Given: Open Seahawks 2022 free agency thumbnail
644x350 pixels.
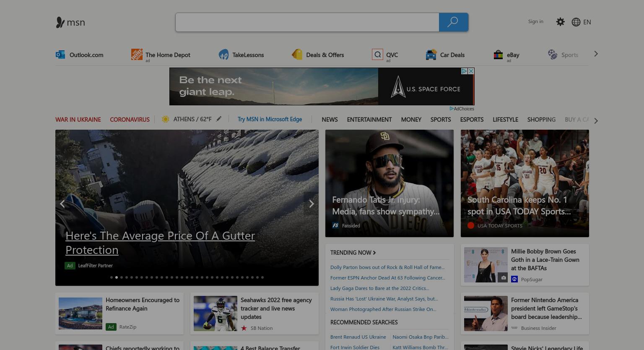Looking at the screenshot, I should point(216,313).
